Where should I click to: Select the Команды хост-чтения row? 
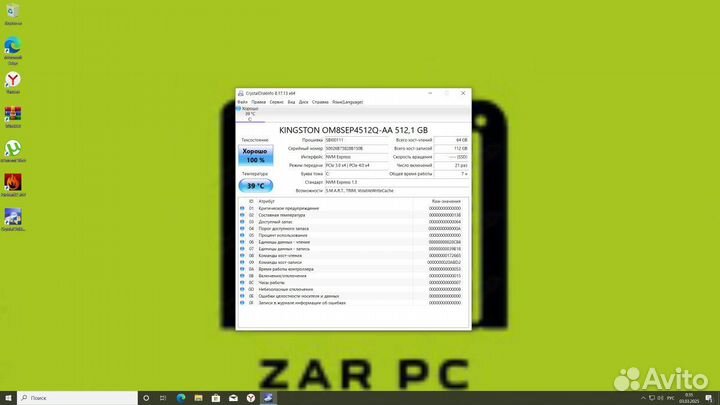point(353,255)
